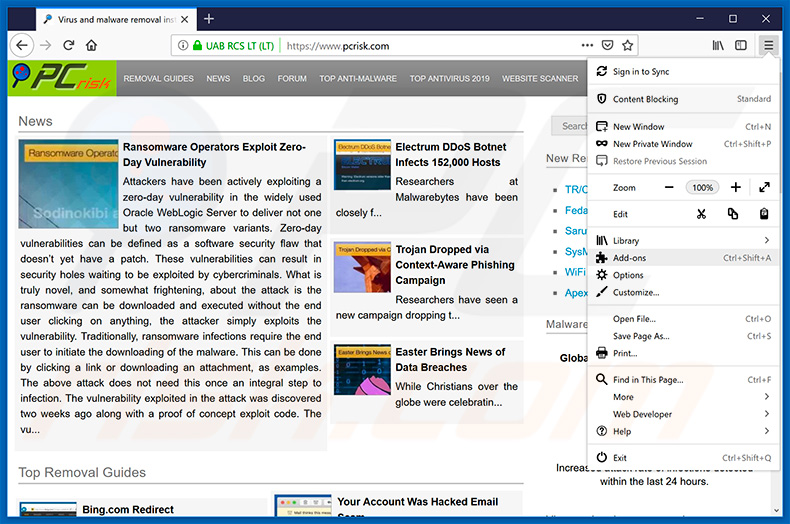Toggle the sidebar view icon
The height and width of the screenshot is (524, 790).
[x=741, y=45]
